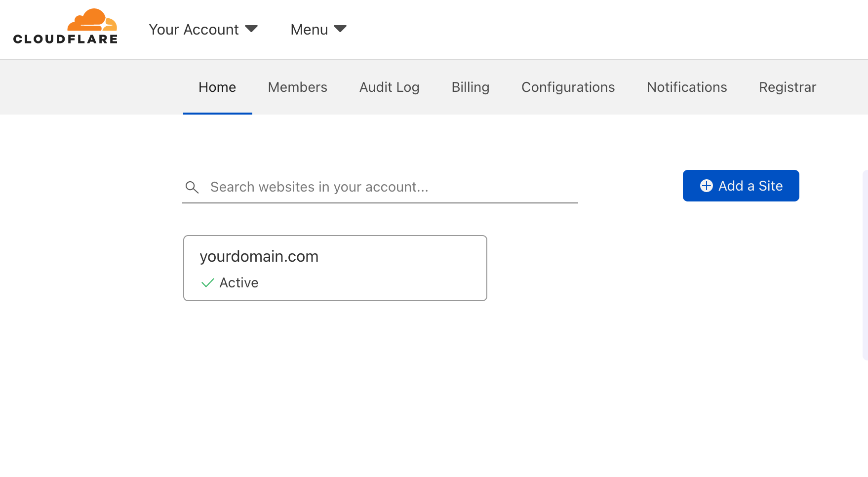Click the yourdomain.com domain name text
This screenshot has height=477, width=868.
[x=259, y=256]
